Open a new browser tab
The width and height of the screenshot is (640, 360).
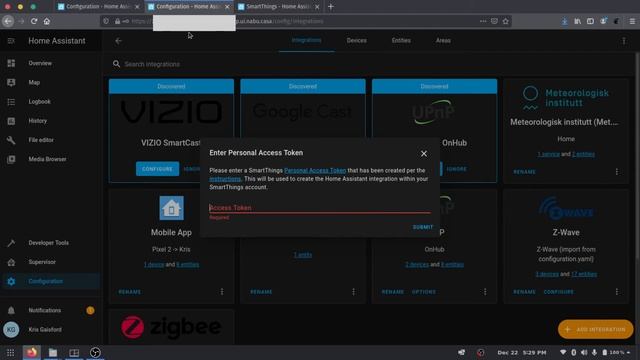click(x=331, y=7)
